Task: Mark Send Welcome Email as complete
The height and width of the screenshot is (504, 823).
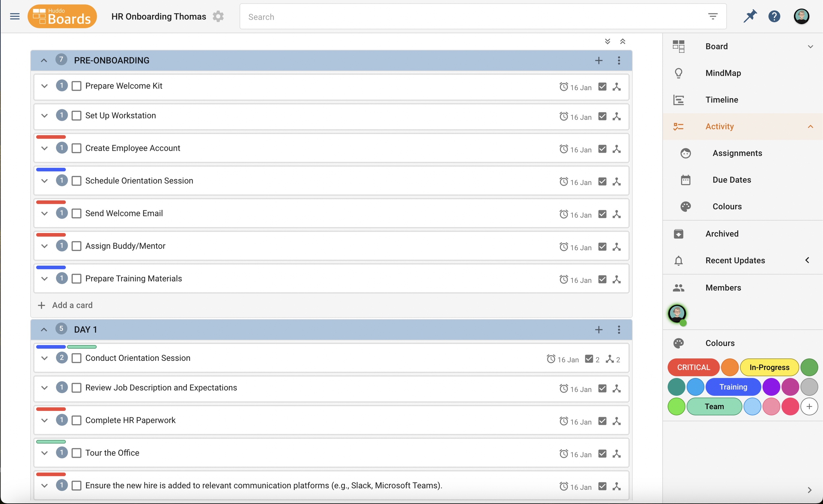Action: coord(76,213)
